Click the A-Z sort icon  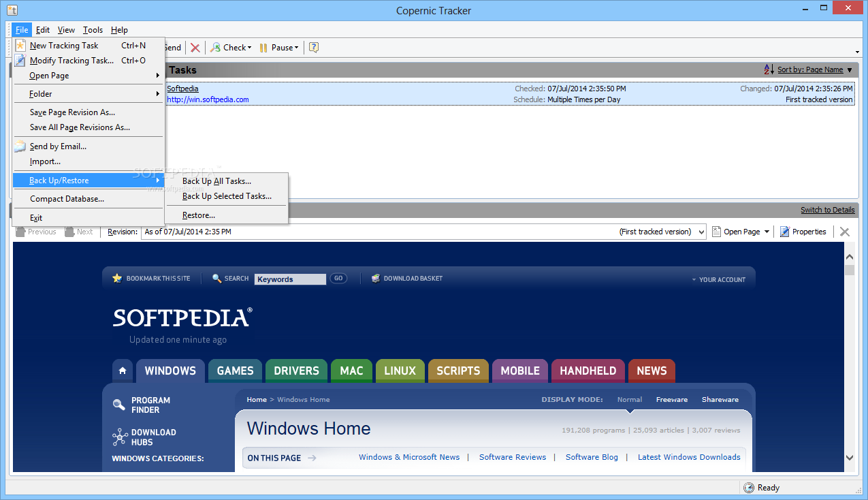pyautogui.click(x=769, y=69)
